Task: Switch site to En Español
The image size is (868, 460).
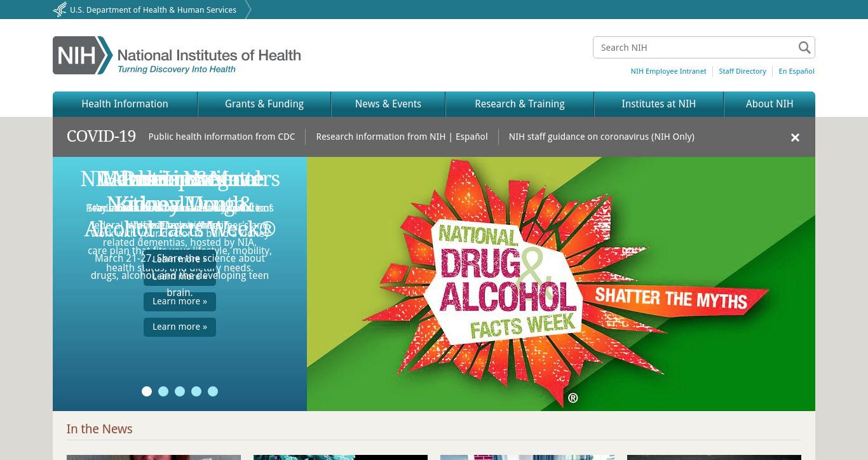Action: tap(796, 71)
